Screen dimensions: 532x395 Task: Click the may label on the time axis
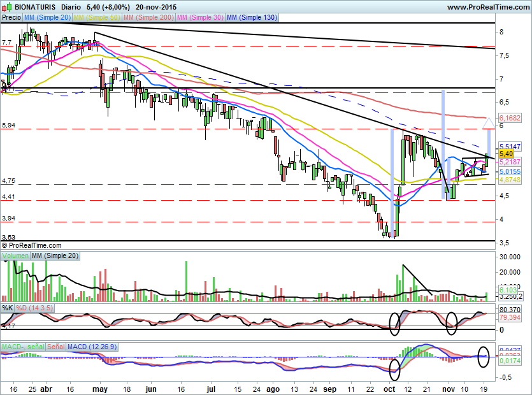(100, 389)
